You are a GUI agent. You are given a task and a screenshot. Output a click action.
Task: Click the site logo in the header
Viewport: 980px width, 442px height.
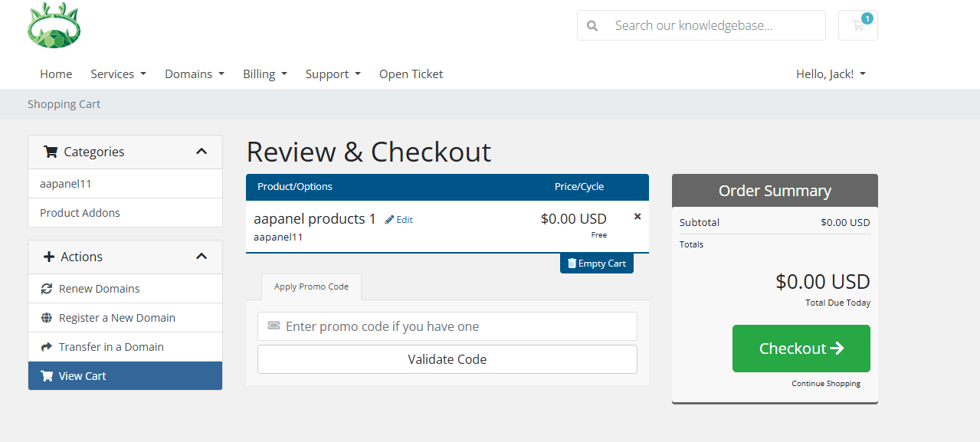(54, 25)
